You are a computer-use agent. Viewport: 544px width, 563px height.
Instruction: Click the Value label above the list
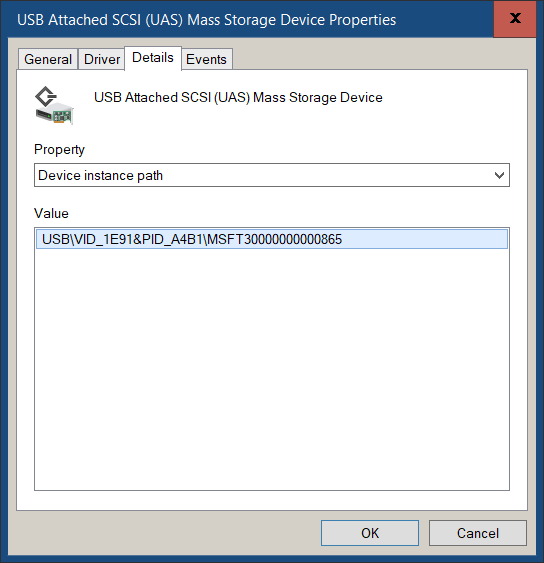(51, 213)
